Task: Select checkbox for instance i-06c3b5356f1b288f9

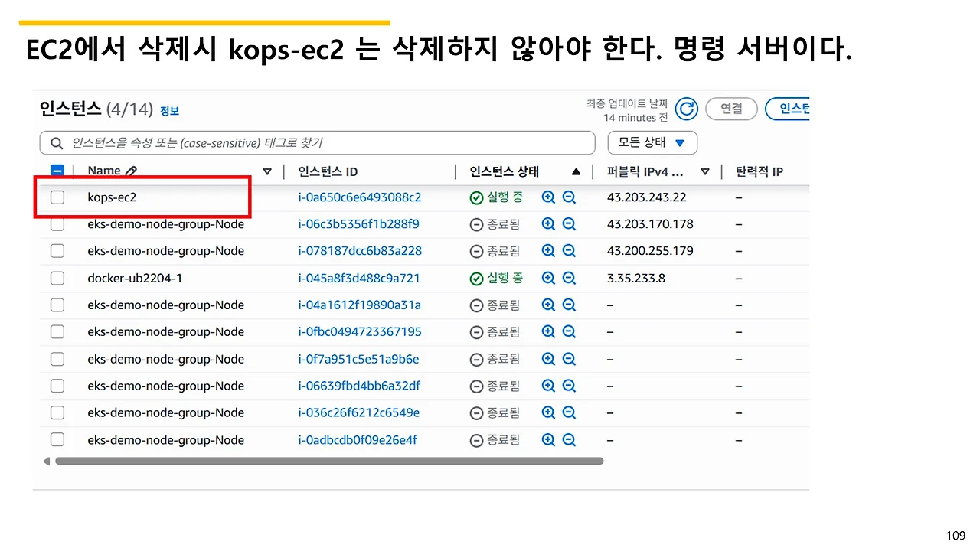Action: (x=57, y=224)
